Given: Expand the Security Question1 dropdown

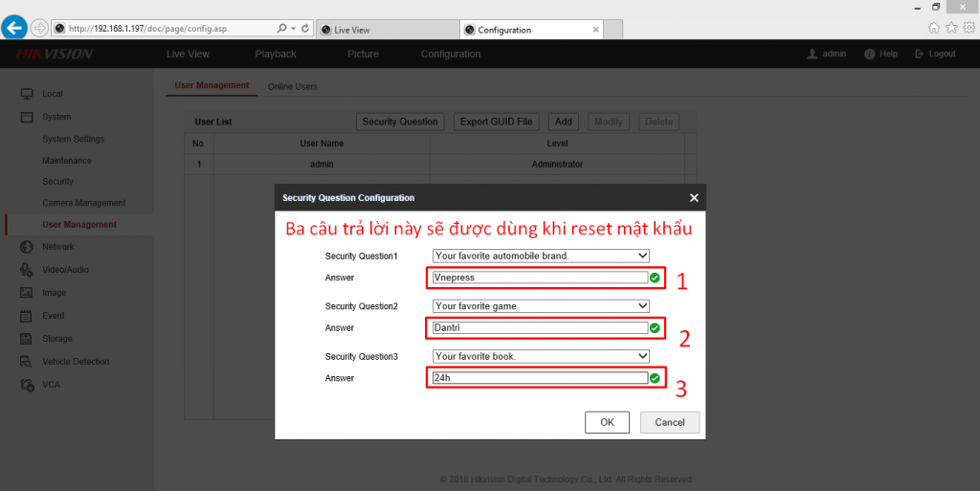Looking at the screenshot, I should click(541, 256).
